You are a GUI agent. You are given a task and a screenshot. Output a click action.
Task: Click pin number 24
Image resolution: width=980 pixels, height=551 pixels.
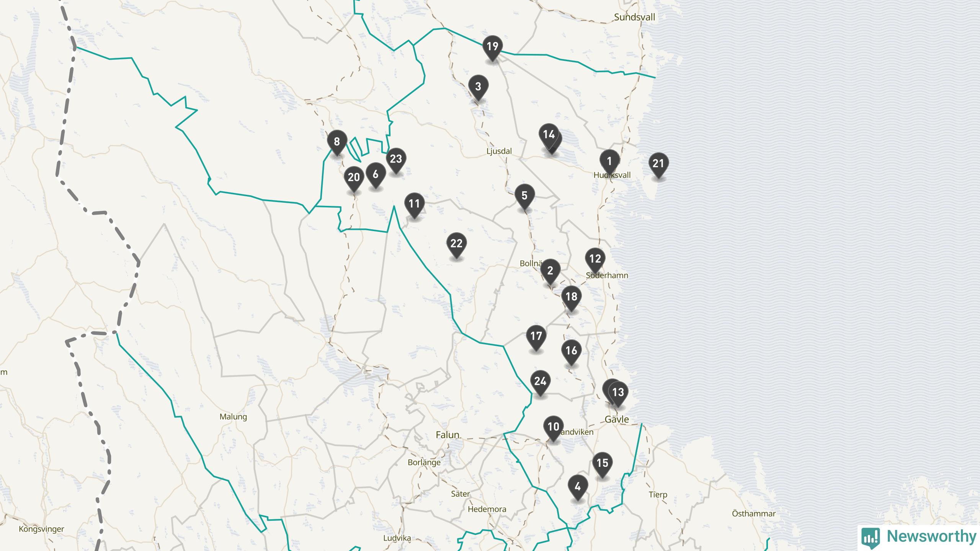[540, 383]
